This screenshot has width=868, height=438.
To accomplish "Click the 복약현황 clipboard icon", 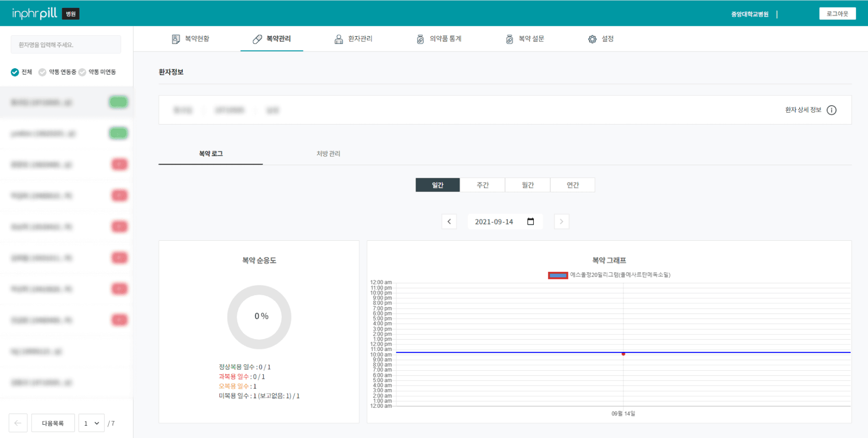I will point(175,39).
